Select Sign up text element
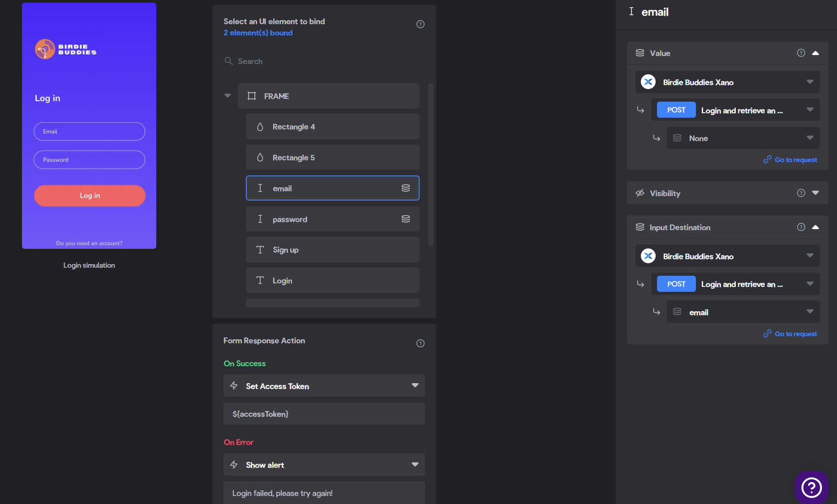This screenshot has height=504, width=837. 332,250
